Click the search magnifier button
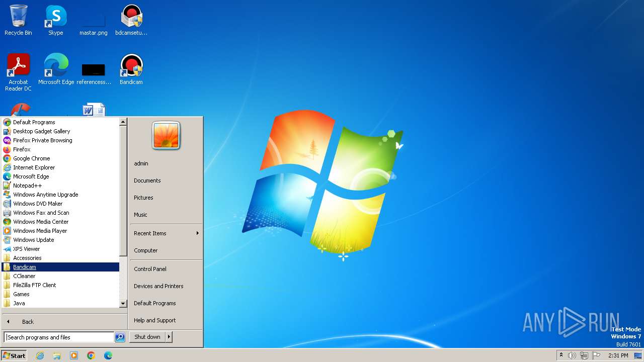This screenshot has height=362, width=644. [120, 337]
